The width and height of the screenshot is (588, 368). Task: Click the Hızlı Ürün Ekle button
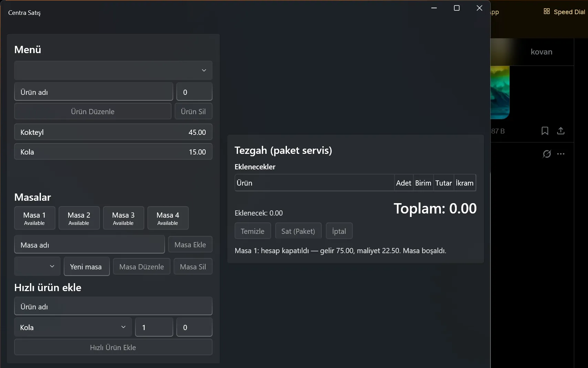113,347
